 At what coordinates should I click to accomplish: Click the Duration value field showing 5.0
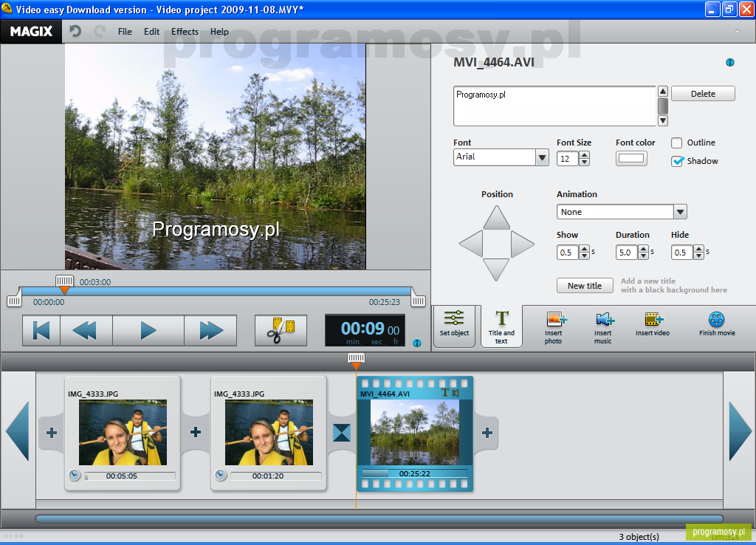coord(627,253)
